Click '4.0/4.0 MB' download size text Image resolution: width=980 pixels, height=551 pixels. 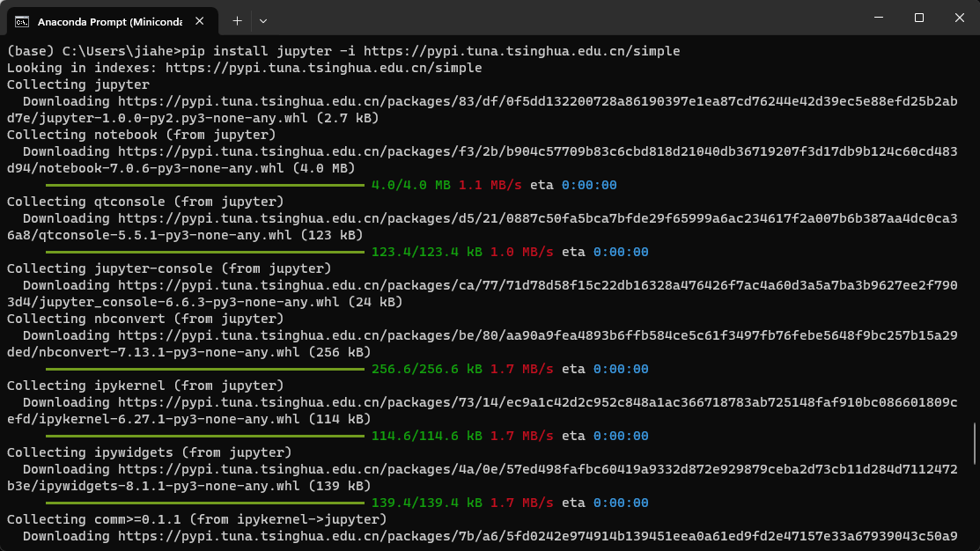410,185
